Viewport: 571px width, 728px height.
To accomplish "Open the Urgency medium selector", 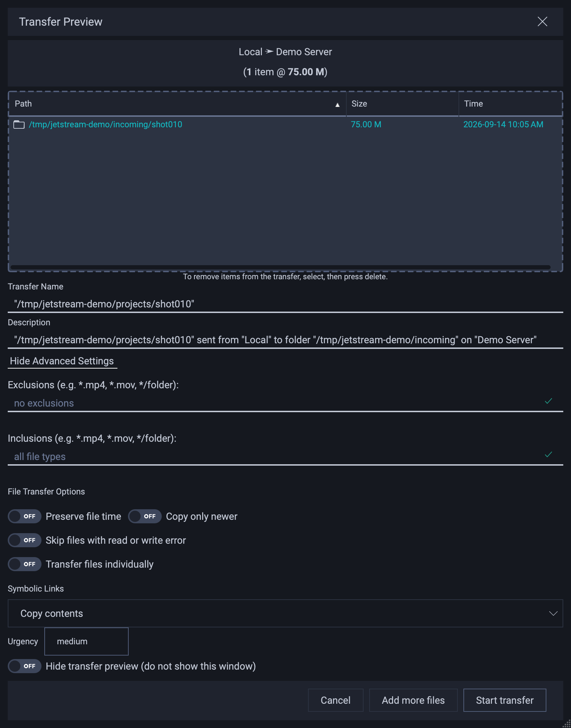I will (x=86, y=641).
